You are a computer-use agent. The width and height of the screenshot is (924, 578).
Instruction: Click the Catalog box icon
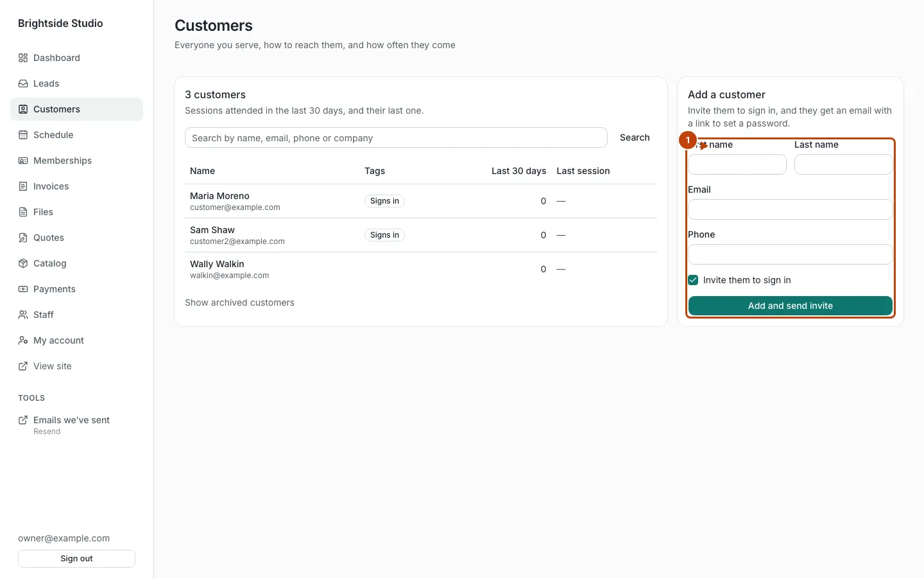click(23, 263)
